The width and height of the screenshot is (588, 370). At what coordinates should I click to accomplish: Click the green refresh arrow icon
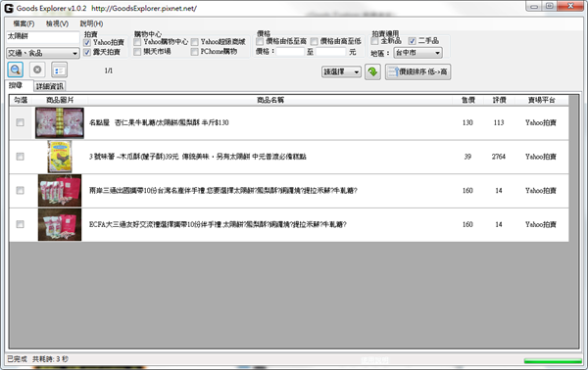point(372,71)
